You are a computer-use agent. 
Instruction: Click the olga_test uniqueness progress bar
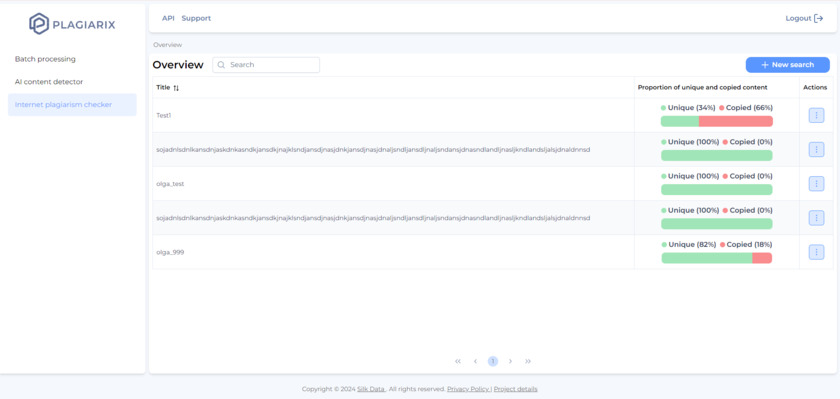tap(717, 190)
